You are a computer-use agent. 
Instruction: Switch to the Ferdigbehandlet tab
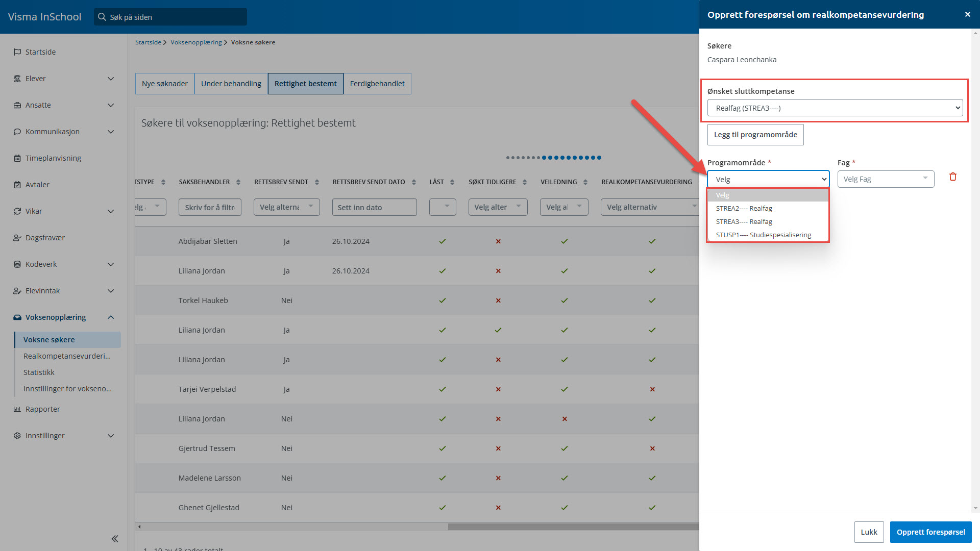377,84
